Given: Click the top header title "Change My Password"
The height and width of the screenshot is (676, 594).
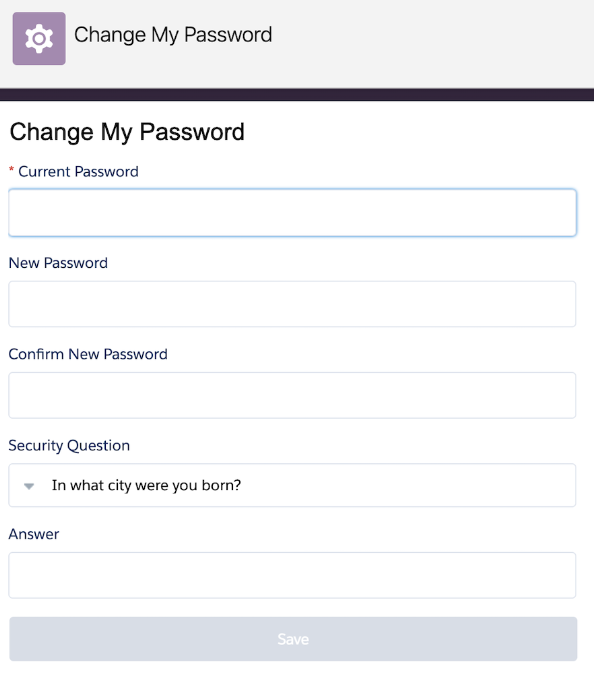Looking at the screenshot, I should click(173, 35).
